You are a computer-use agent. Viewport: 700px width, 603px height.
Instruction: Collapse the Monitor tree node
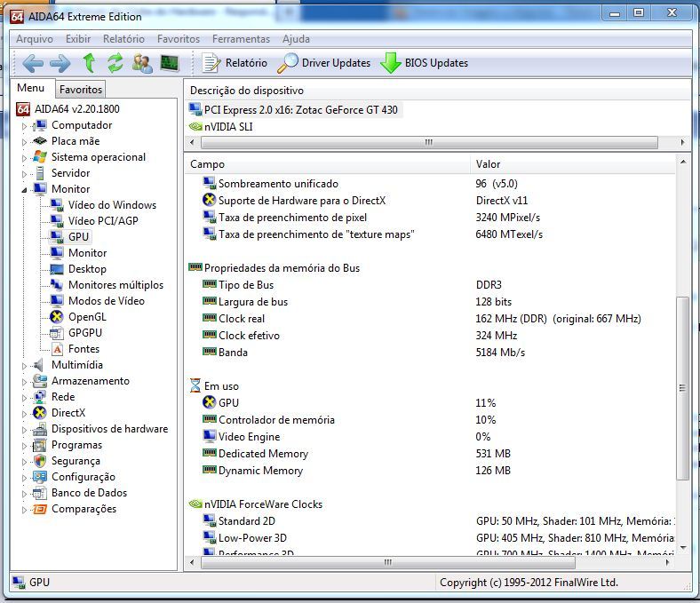pos(25,190)
